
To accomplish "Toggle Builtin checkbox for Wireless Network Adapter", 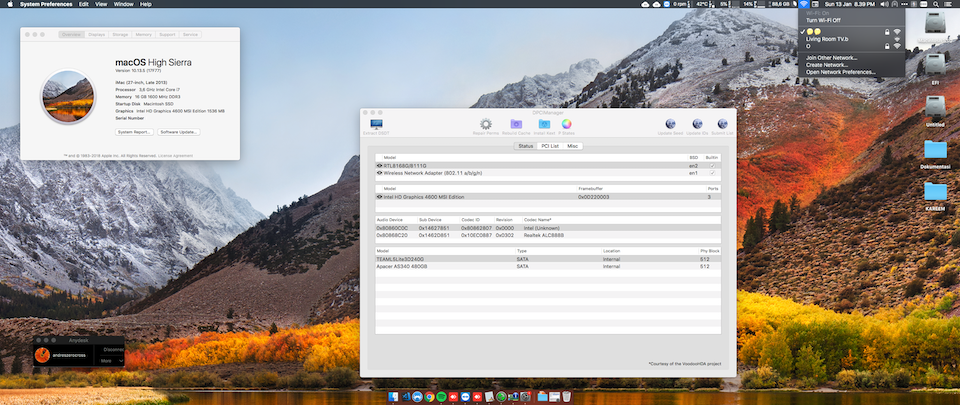I will (712, 173).
